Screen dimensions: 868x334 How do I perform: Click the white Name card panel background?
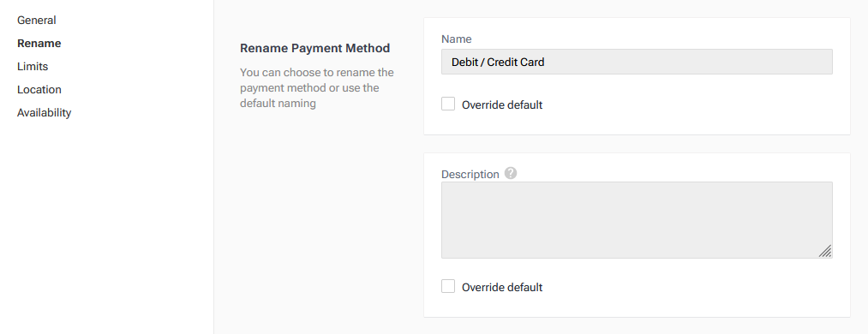pos(637,119)
